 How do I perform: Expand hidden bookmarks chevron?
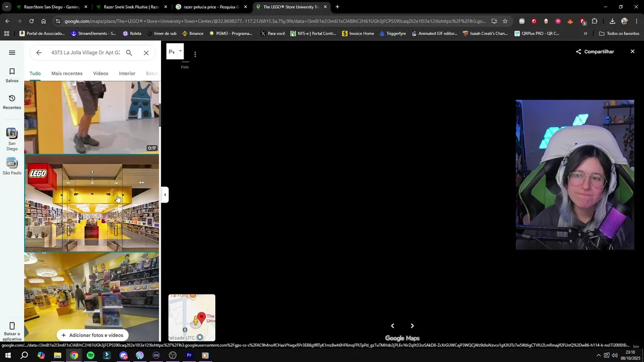click(585, 34)
